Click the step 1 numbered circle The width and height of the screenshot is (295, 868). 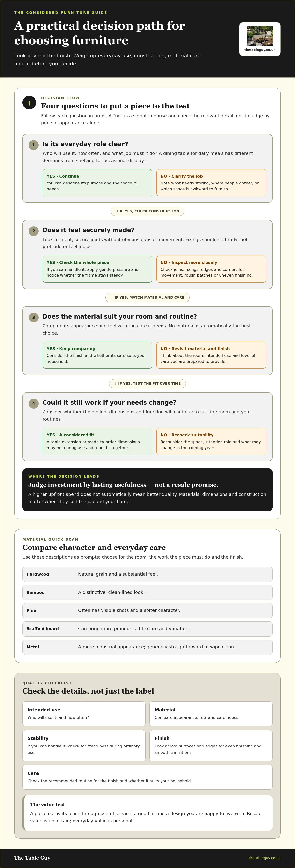coord(34,145)
